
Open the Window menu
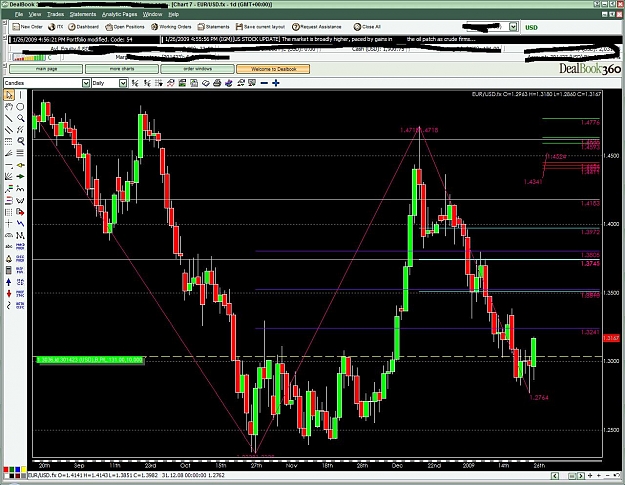(152, 14)
